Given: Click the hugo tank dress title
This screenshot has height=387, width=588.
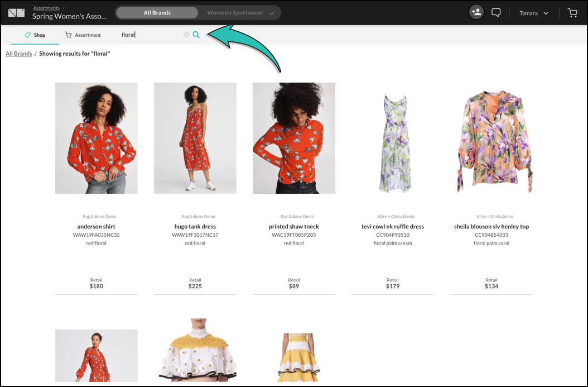Looking at the screenshot, I should pyautogui.click(x=195, y=226).
